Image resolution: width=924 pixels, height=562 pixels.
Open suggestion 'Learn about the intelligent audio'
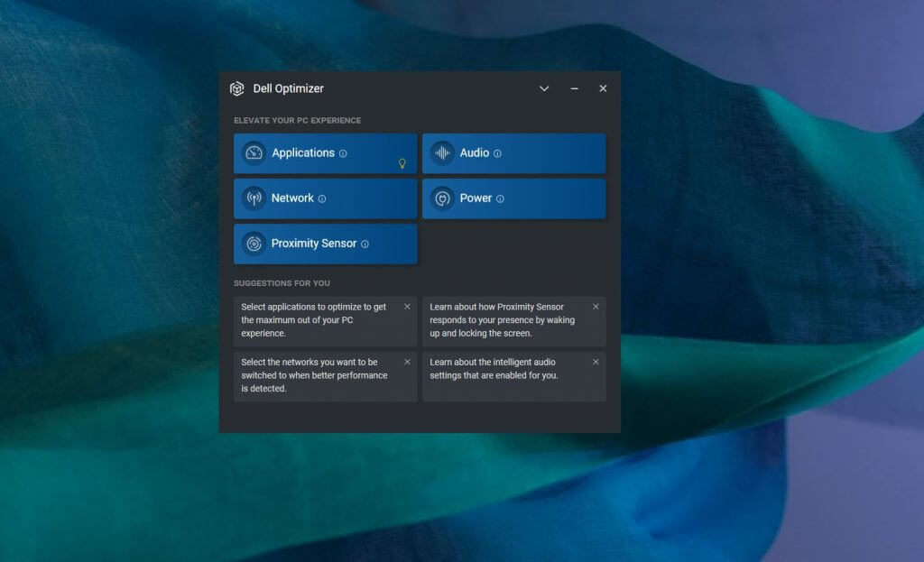tap(513, 376)
